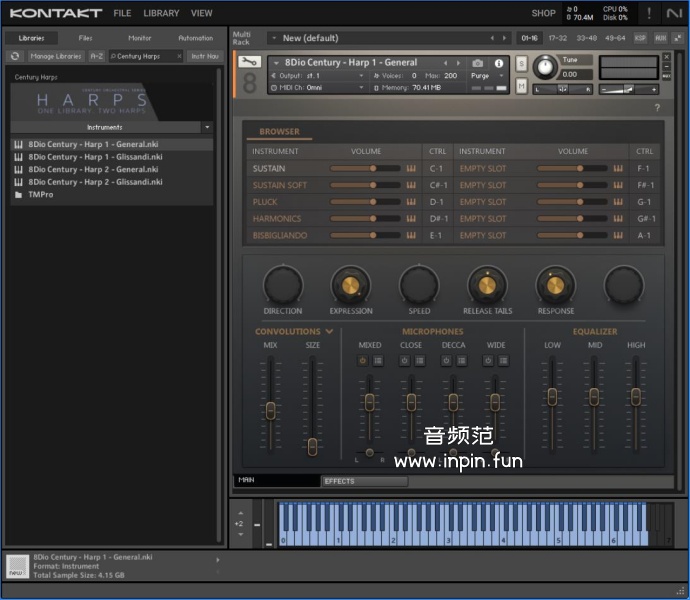Open the TMPro folder
Image resolution: width=690 pixels, height=600 pixels.
point(40,195)
